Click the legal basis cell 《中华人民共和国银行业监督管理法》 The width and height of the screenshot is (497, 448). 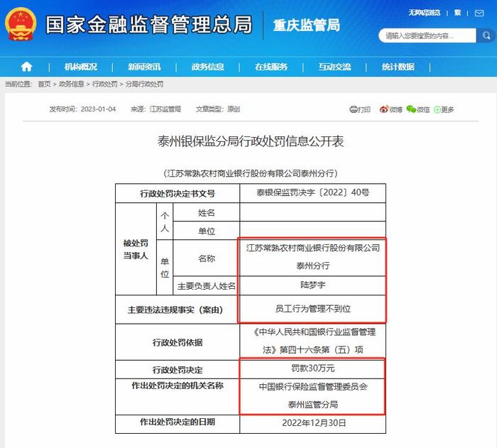coord(313,341)
